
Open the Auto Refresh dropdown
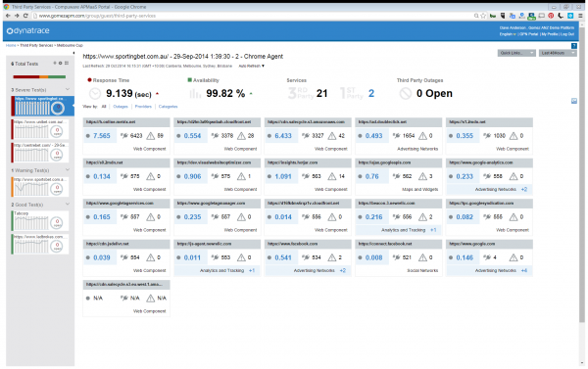(251, 66)
